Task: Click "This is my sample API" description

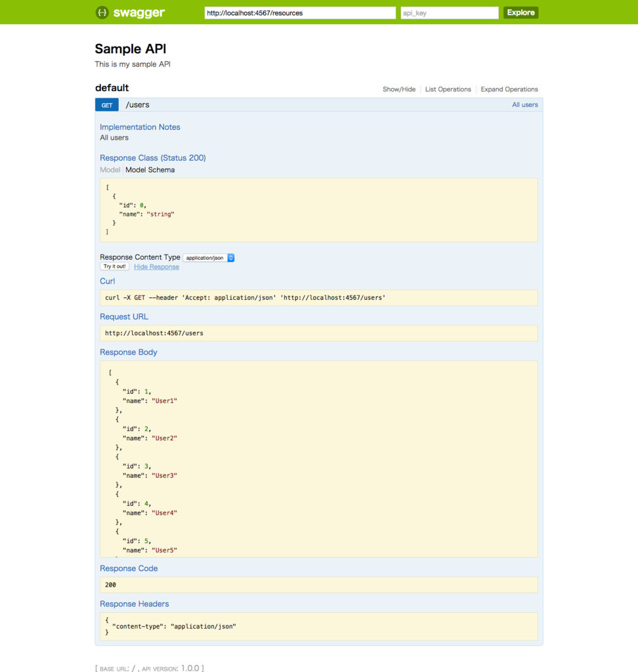Action: click(x=133, y=64)
